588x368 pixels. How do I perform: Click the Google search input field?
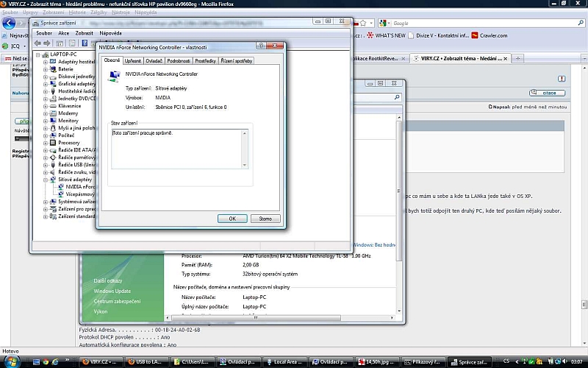484,24
